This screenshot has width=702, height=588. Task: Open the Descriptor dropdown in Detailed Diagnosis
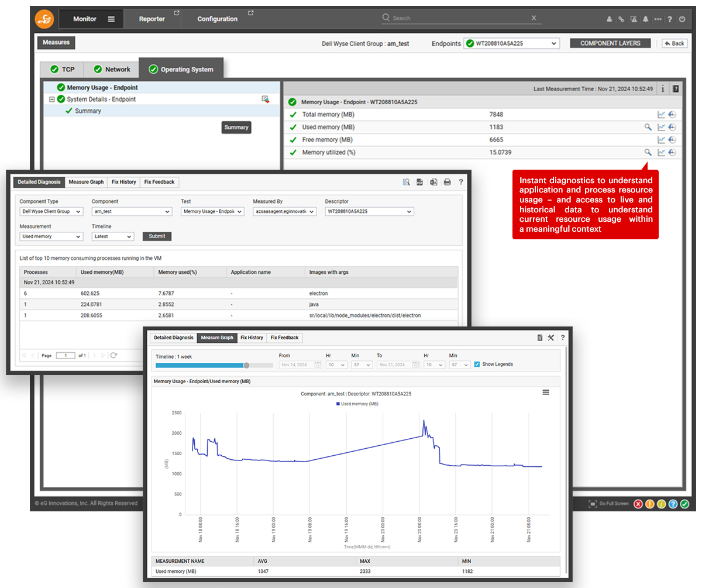coord(369,211)
